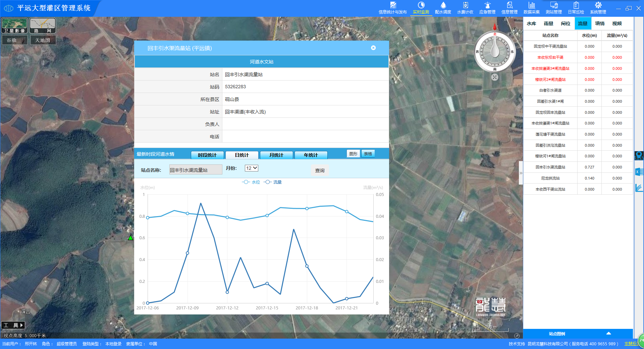Viewport: 644px width, 349px height.
Task: Switch map source to 天地图
Action: click(43, 40)
